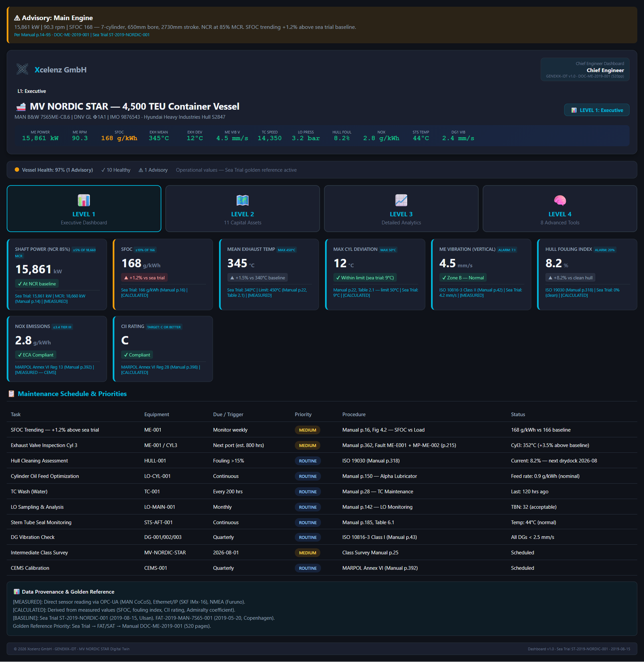644x662 pixels.
Task: Click the warning icon in Advisory banner
Action: click(x=17, y=18)
